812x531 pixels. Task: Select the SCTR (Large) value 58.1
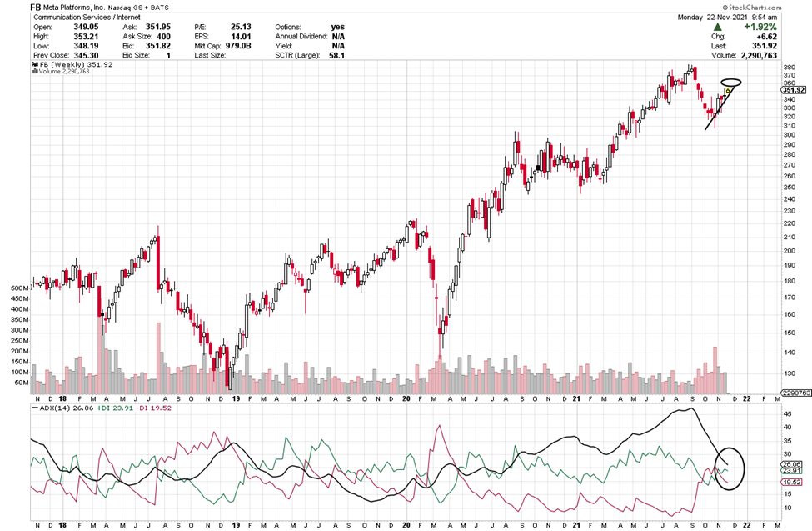point(337,55)
